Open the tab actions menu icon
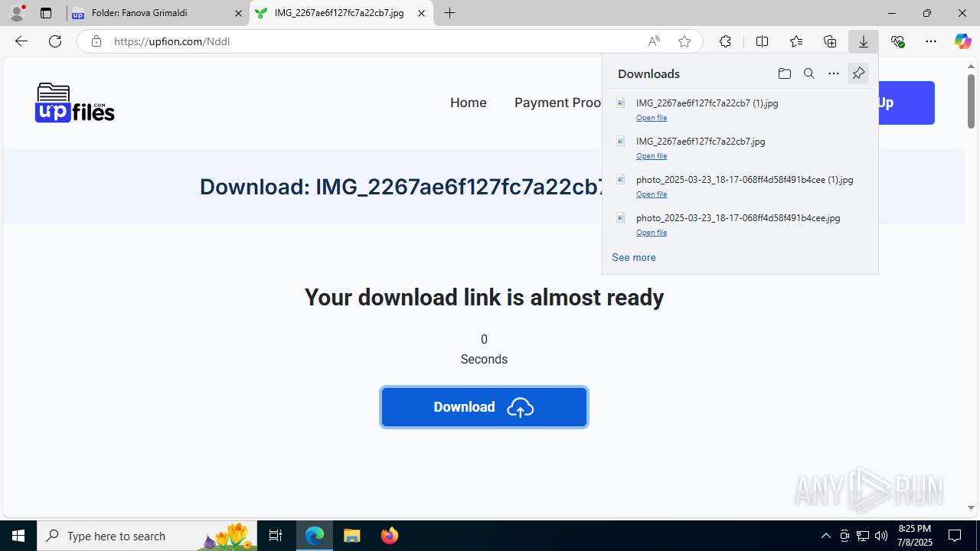 pos(46,13)
